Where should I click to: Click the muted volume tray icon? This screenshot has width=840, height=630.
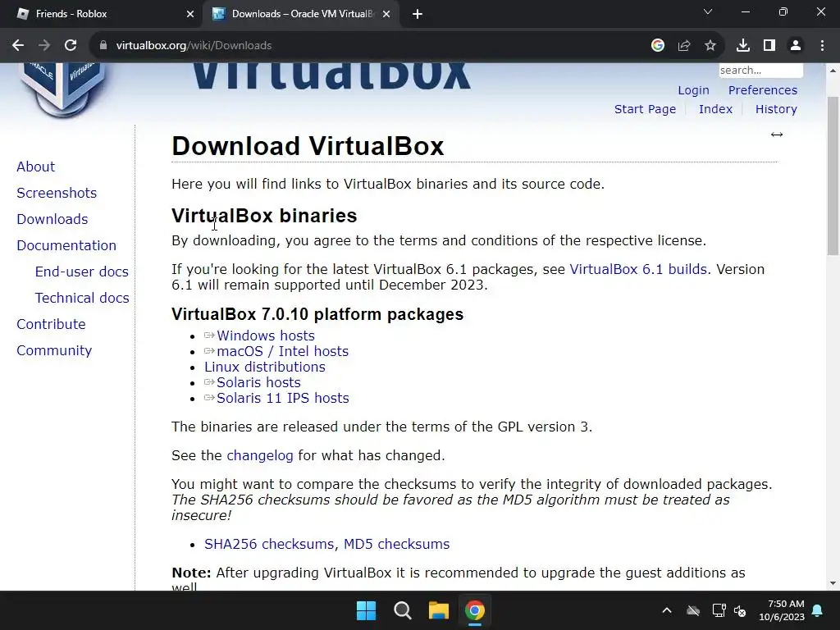click(740, 610)
